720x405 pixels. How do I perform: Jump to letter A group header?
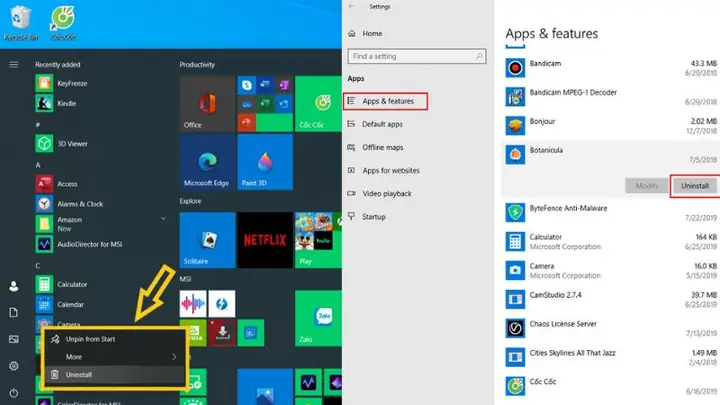38,165
